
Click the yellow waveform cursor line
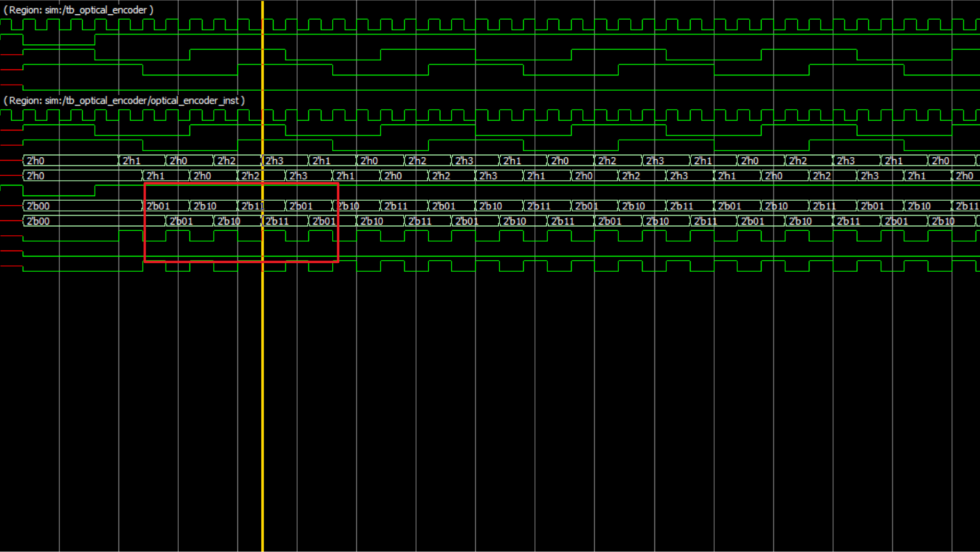[x=263, y=276]
